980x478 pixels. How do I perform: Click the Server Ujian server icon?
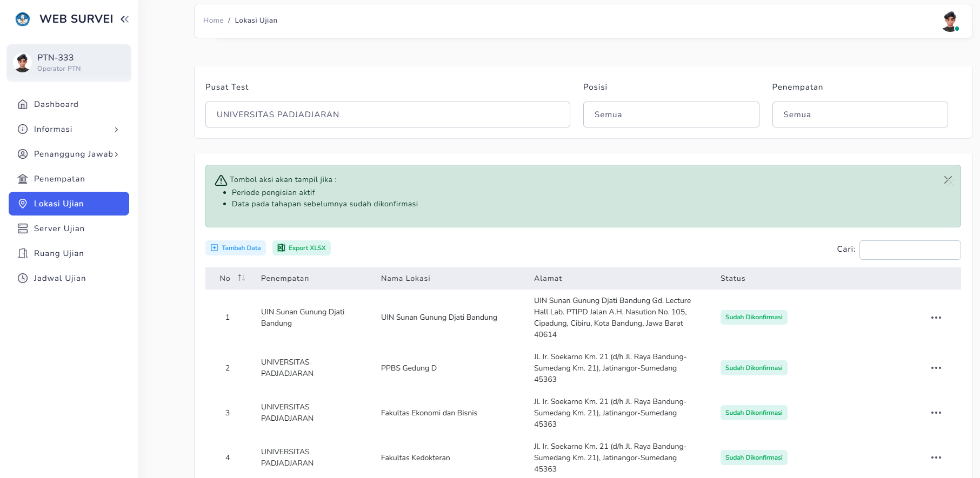23,228
